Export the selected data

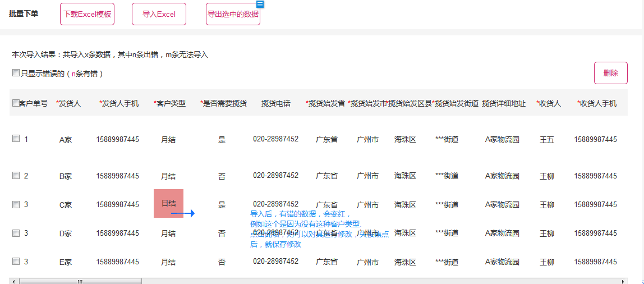pos(233,14)
